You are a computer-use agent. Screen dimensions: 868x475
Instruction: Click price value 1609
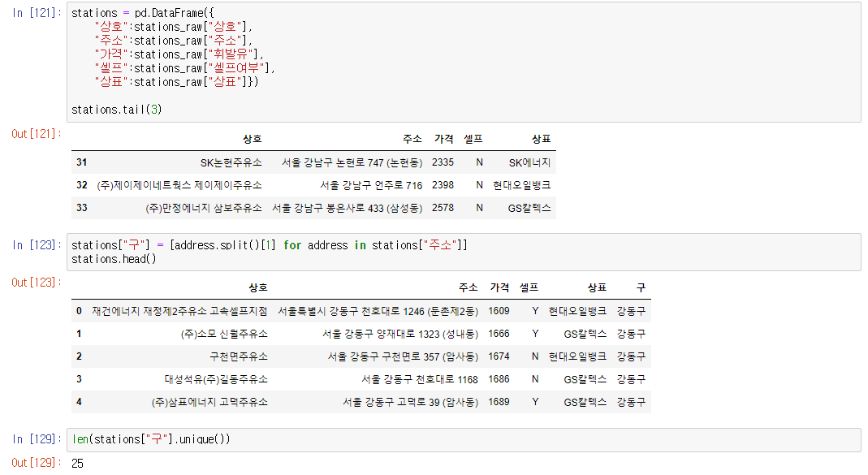point(499,310)
